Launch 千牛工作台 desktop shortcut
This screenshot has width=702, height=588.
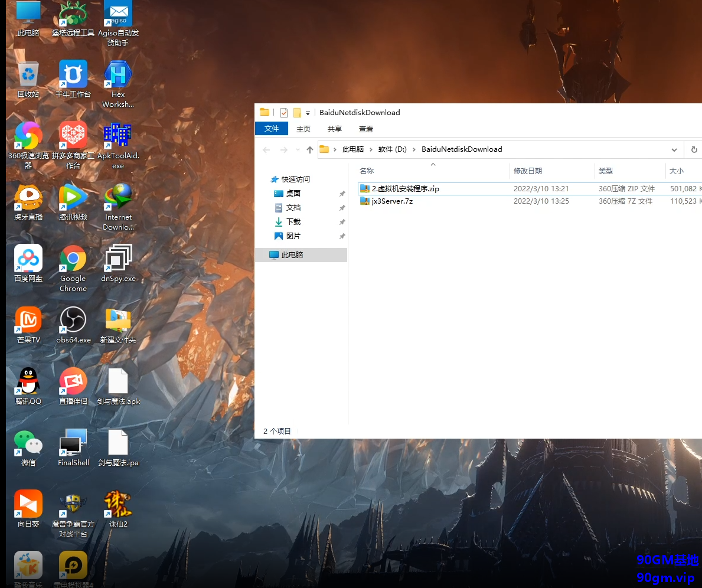pos(73,80)
